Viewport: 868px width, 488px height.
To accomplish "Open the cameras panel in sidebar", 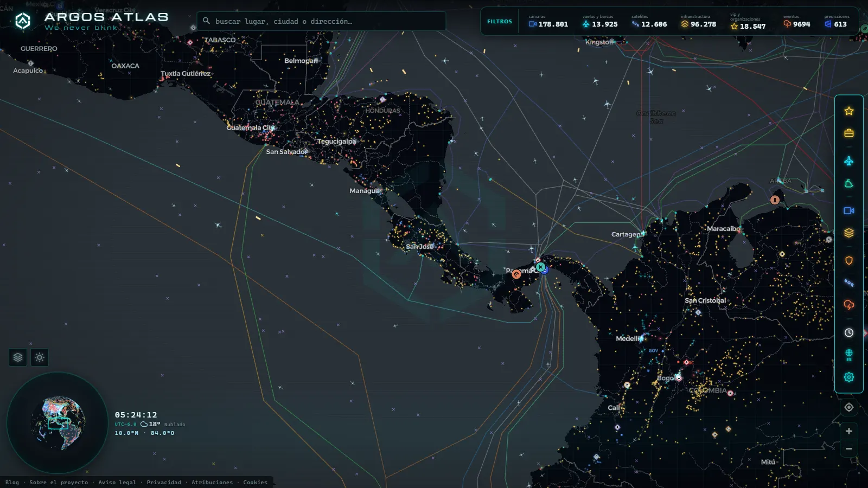I will click(x=849, y=210).
